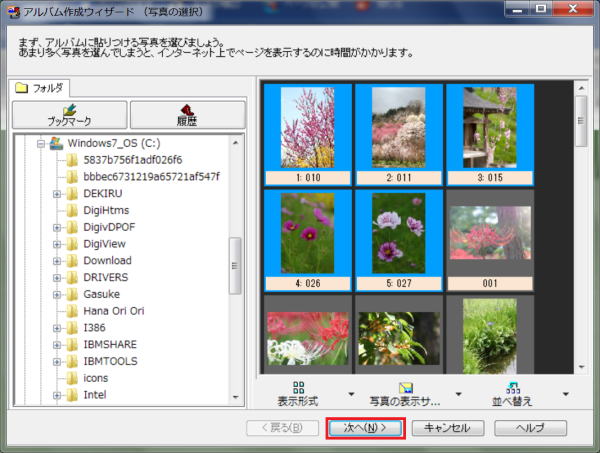The width and height of the screenshot is (600, 453).
Task: Click the folder tree scroll up arrow
Action: click(x=235, y=143)
